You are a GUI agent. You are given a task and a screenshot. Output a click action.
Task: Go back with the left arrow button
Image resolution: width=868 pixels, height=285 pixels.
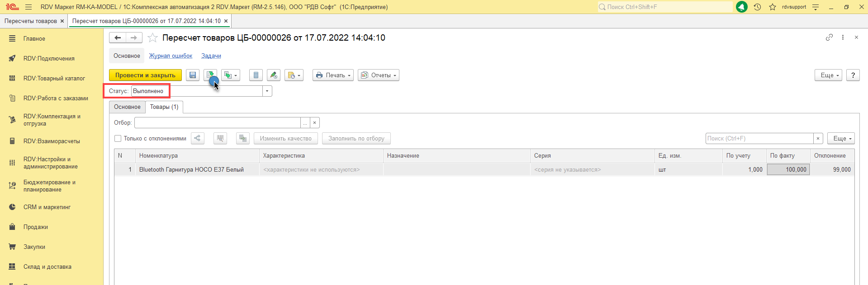pyautogui.click(x=118, y=38)
